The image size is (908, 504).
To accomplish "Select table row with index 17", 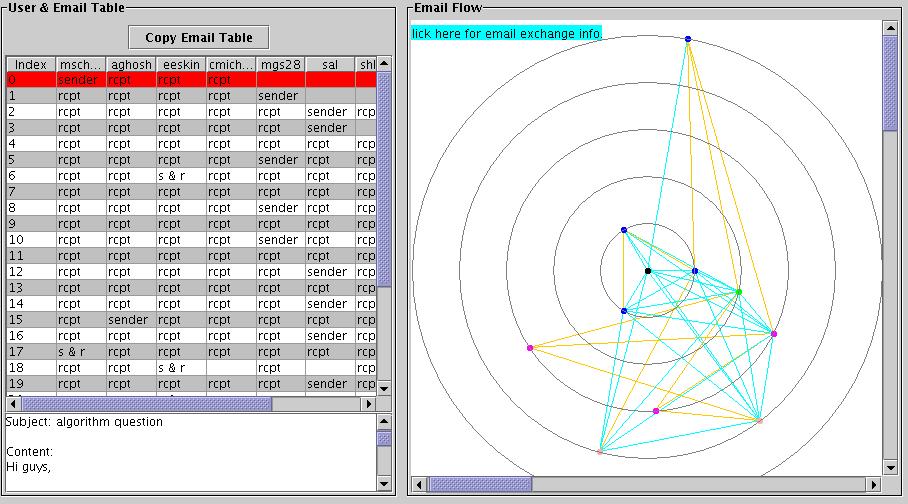I will pyautogui.click(x=191, y=352).
